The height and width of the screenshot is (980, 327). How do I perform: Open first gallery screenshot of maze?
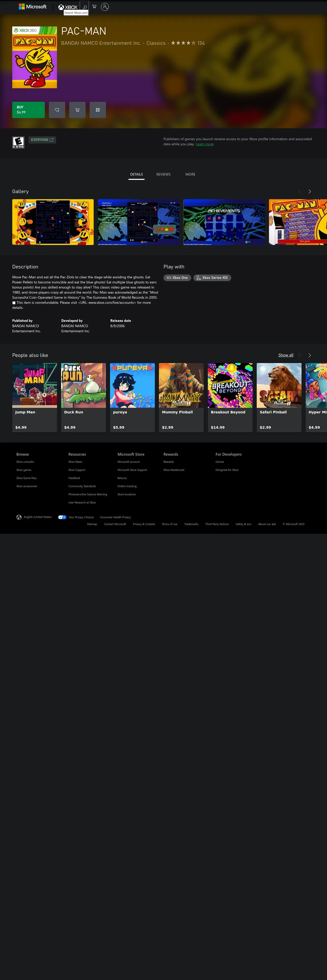[53, 222]
